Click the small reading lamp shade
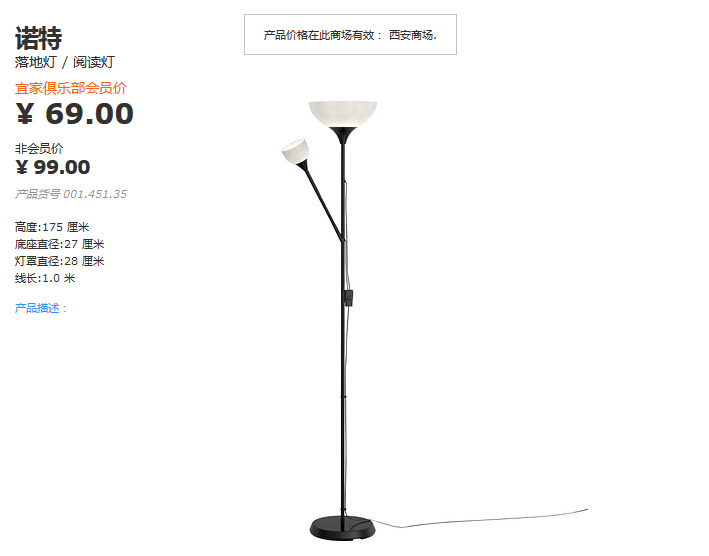 (x=295, y=151)
